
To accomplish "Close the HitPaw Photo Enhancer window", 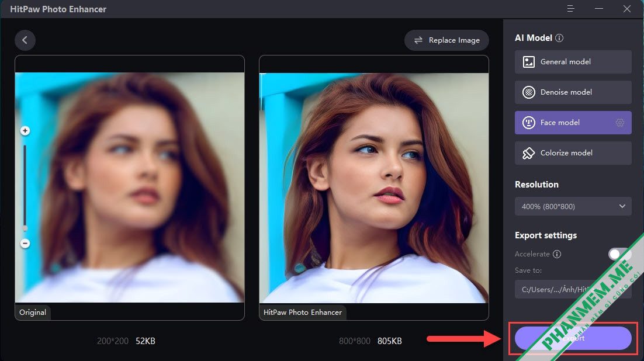I will pyautogui.click(x=626, y=9).
